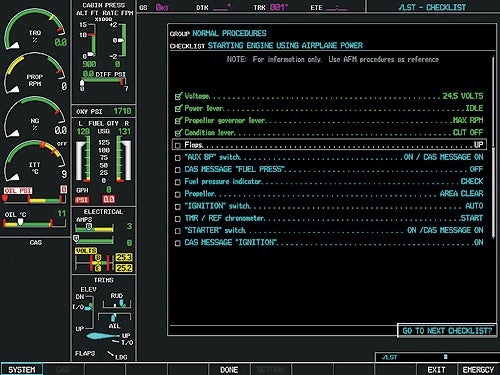Click the 25.3 volts readout
The width and height of the screenshot is (500, 375).
(124, 257)
